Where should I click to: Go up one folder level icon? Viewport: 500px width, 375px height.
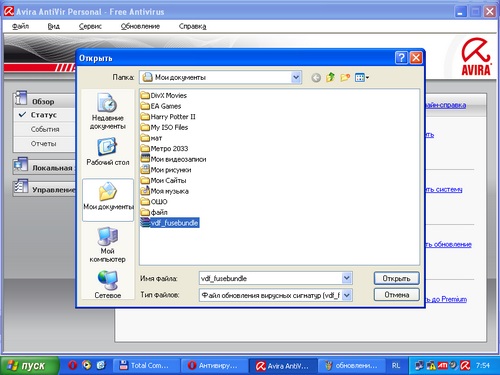[x=330, y=77]
